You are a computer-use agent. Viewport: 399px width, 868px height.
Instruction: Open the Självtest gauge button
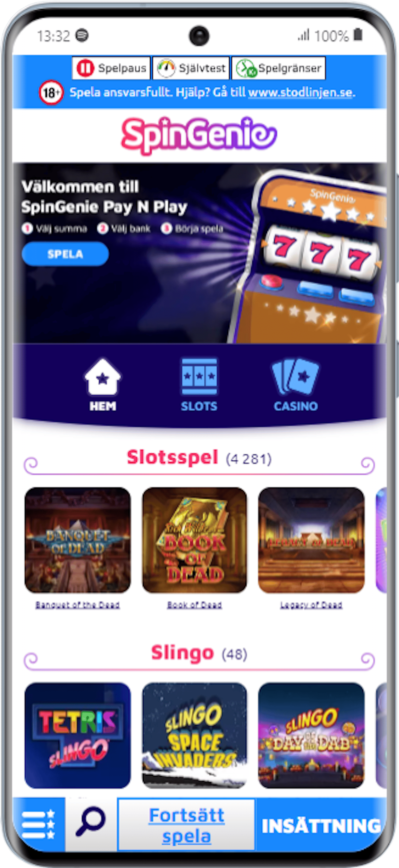[x=191, y=68]
